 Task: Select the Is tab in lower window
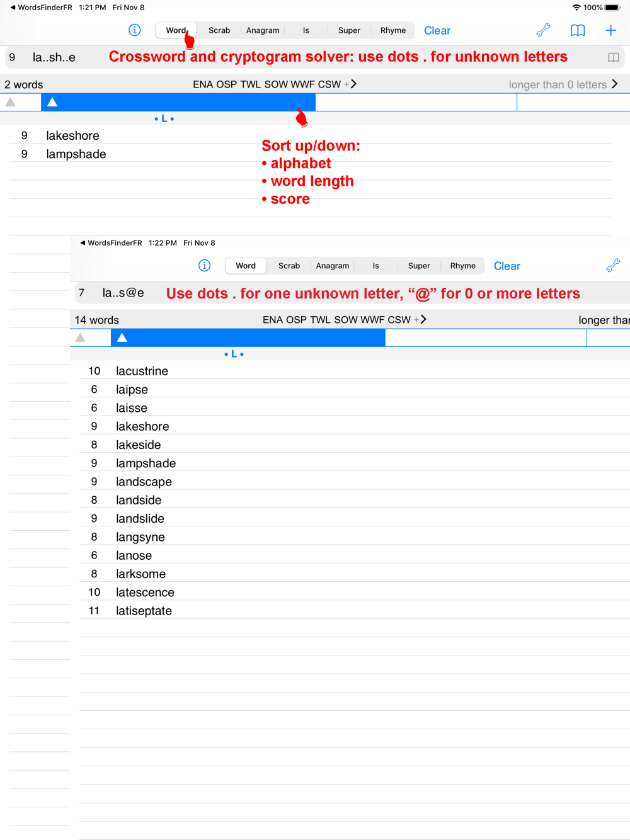click(376, 266)
